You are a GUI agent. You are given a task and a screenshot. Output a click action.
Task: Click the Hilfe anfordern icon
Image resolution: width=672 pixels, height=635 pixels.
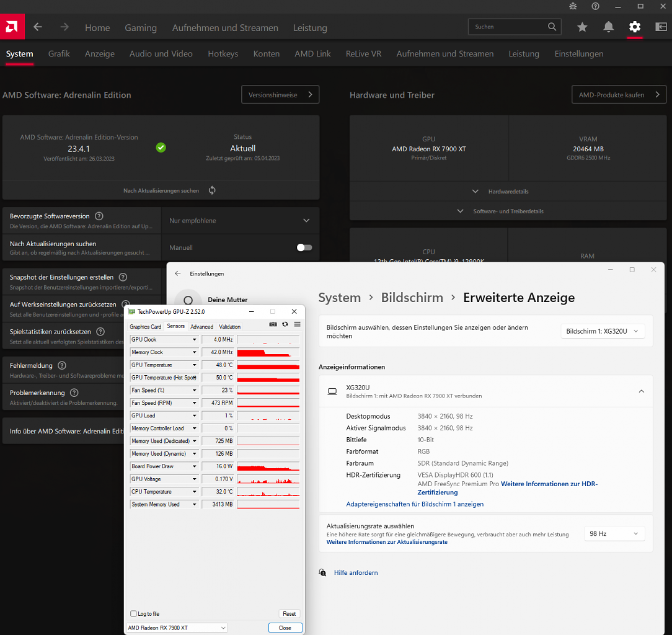click(322, 572)
